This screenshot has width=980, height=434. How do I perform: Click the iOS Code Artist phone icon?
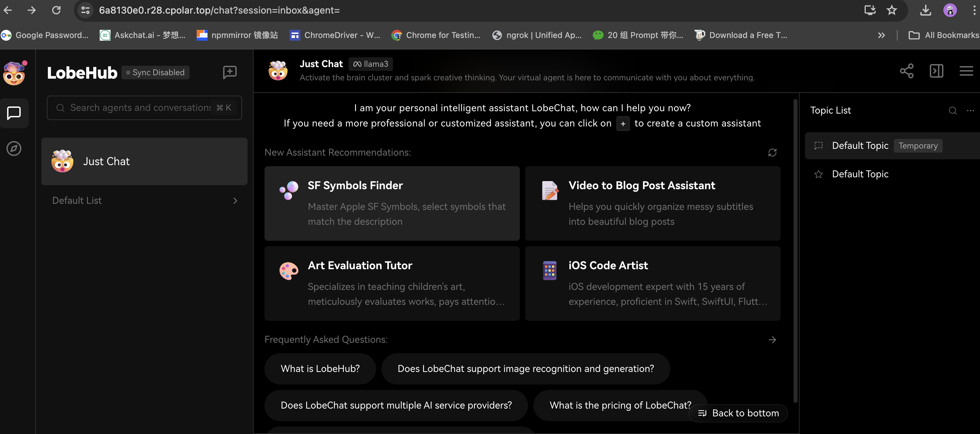pyautogui.click(x=549, y=271)
